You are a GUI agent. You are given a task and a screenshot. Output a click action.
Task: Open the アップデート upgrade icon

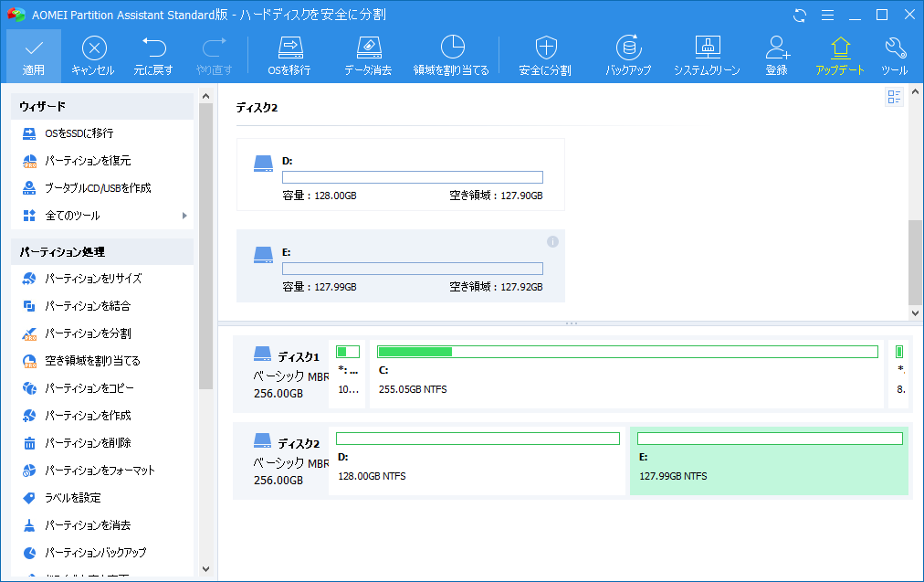840,56
